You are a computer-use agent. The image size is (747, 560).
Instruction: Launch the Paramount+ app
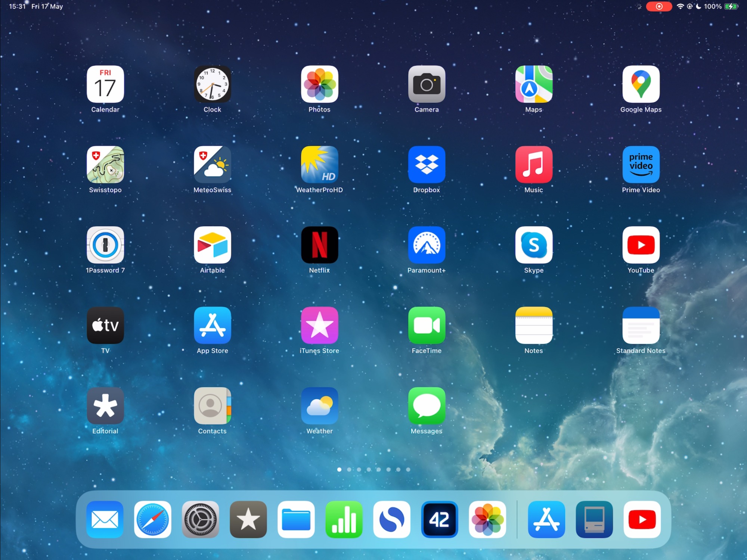pyautogui.click(x=427, y=245)
